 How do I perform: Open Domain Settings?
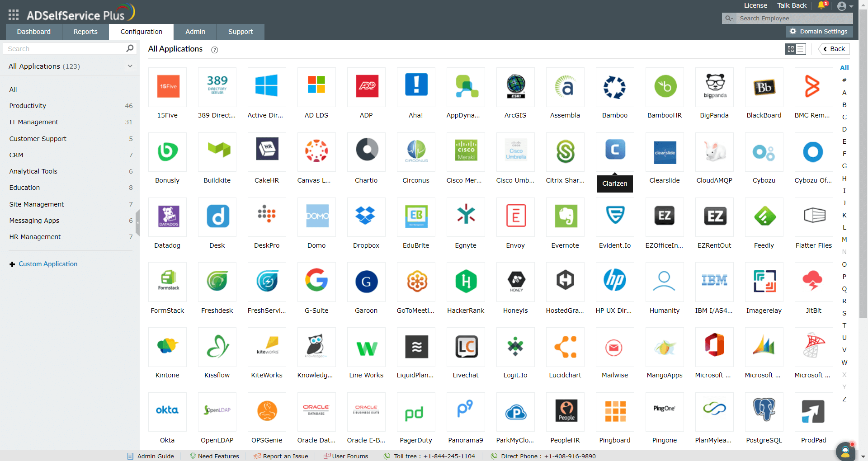819,31
